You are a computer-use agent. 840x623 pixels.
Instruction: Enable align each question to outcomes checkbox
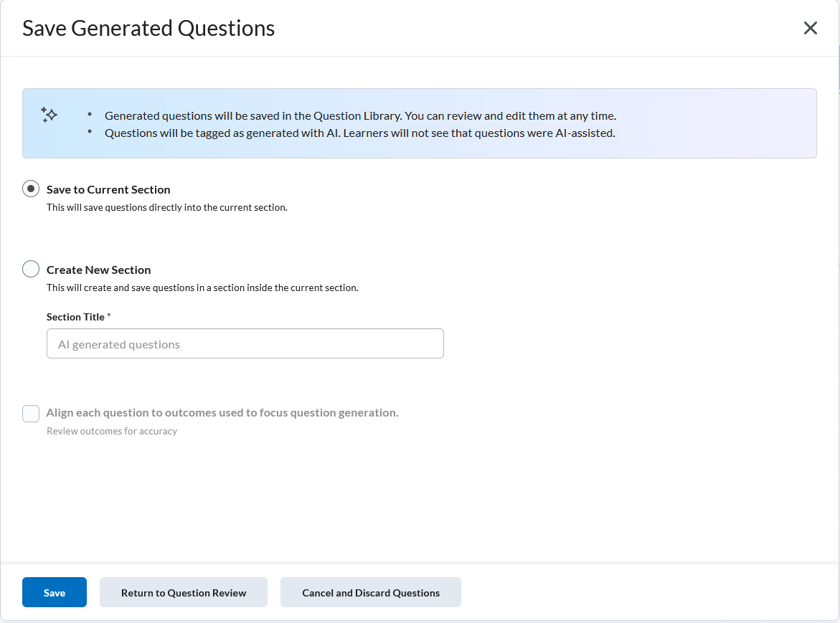31,413
